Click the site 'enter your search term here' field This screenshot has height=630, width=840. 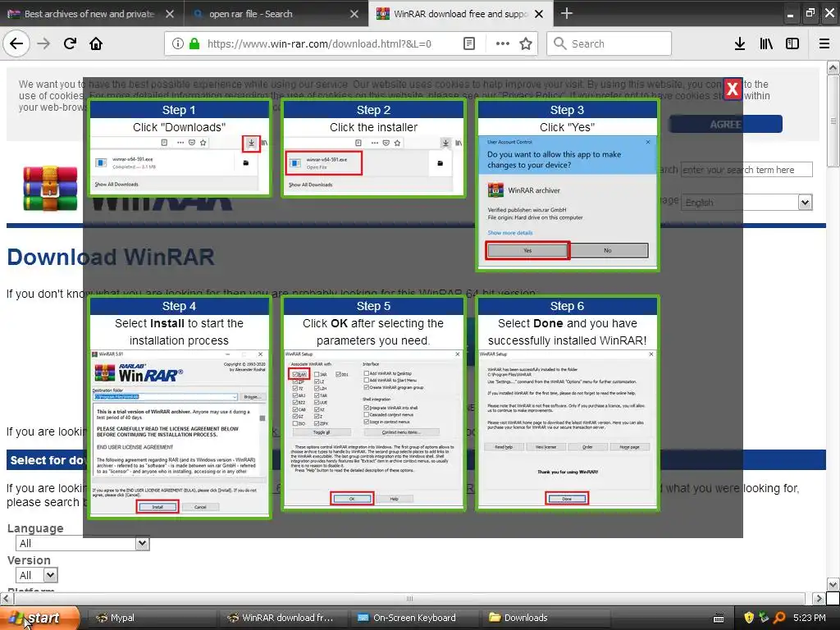746,170
